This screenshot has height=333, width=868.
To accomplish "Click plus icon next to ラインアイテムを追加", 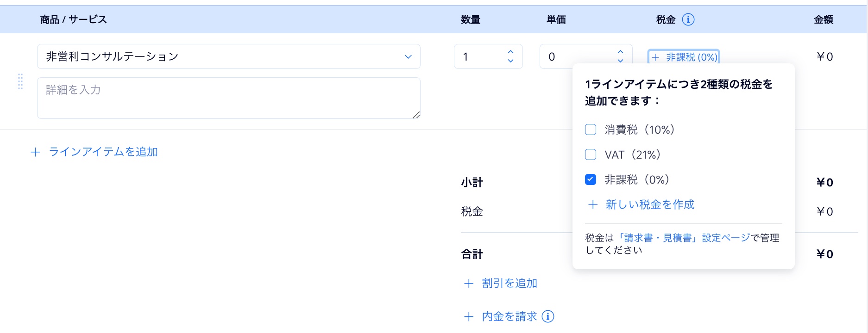I will coord(35,152).
